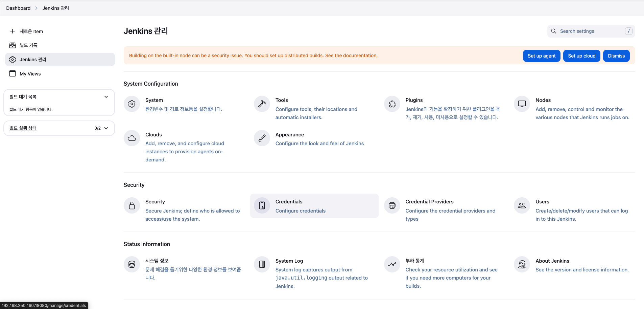The height and width of the screenshot is (309, 644).
Task: Click the Set up agent button
Action: pyautogui.click(x=542, y=56)
